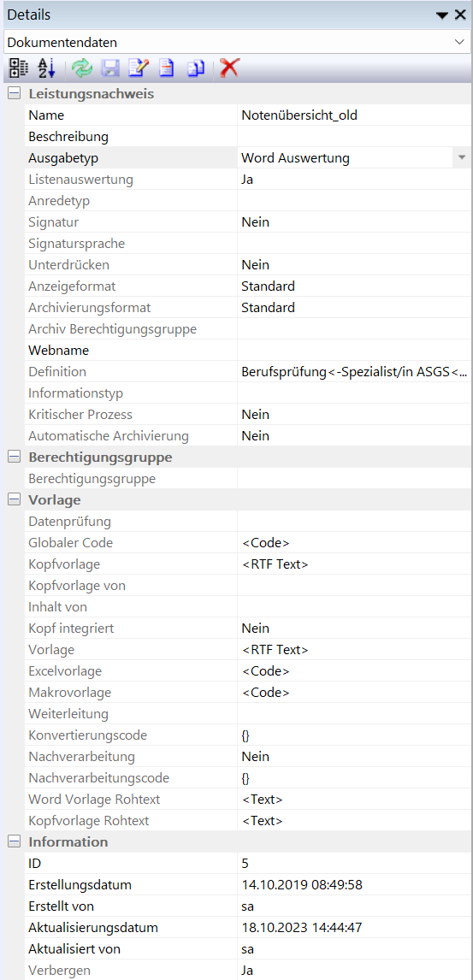The width and height of the screenshot is (473, 980).
Task: Click the floppy disk save icon
Action: [109, 68]
